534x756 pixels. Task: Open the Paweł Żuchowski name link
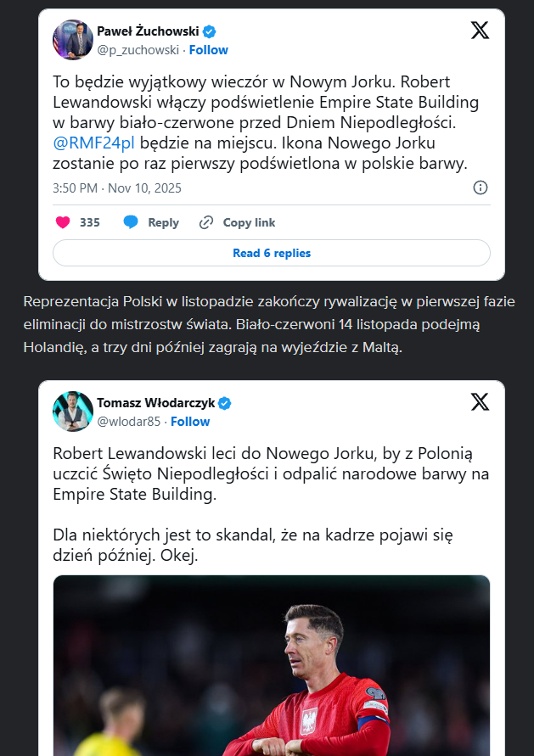pos(148,32)
